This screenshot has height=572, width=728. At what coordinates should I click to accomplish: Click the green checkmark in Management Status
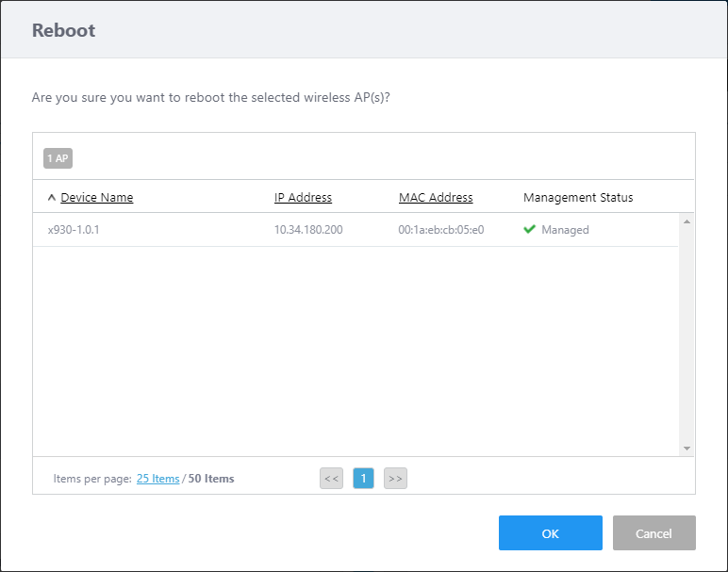(529, 229)
